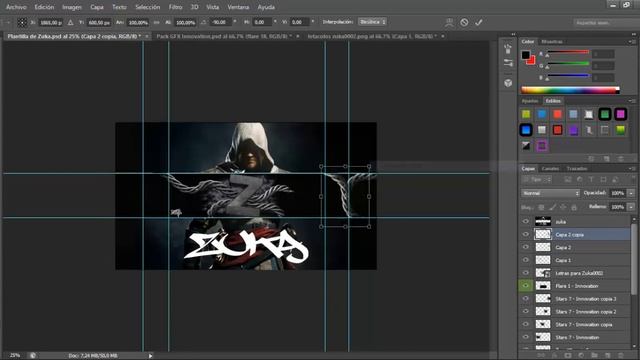Click delete style trash icon in Estilos
Image resolution: width=640 pixels, height=360 pixels.
(x=620, y=159)
